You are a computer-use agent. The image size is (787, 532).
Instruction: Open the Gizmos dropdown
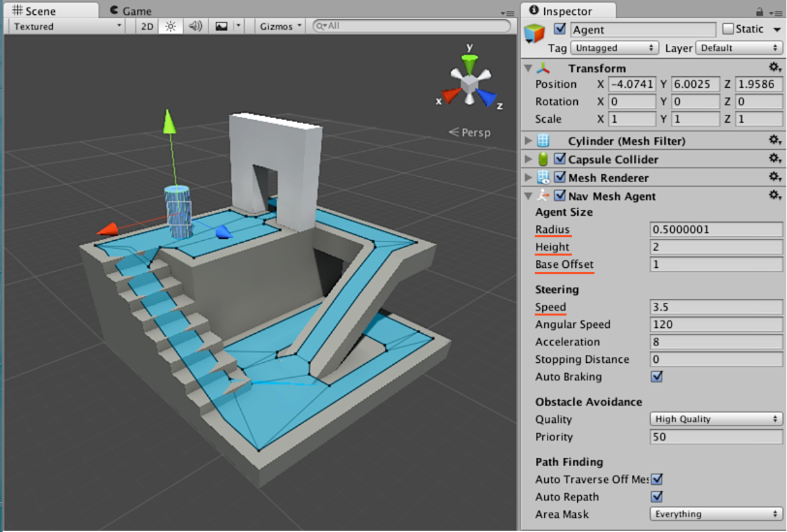(280, 26)
